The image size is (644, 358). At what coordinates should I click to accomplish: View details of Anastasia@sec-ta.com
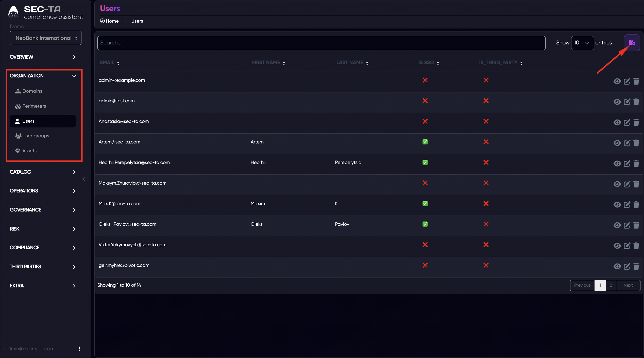[x=617, y=122]
